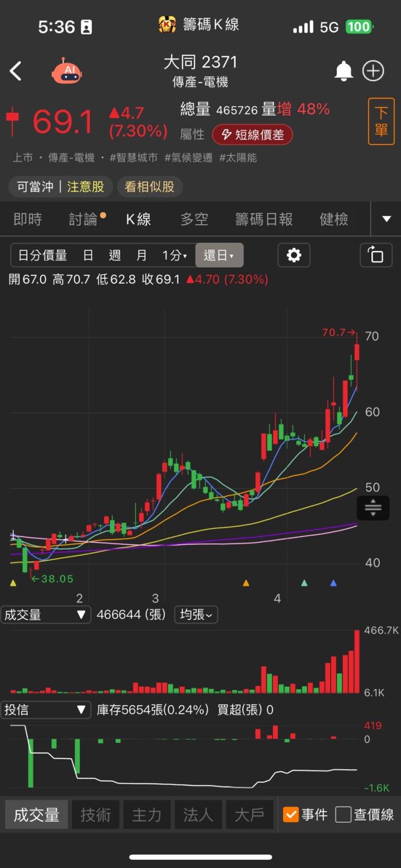Tap the 69.1 current price
This screenshot has width=401, height=868.
pos(62,122)
